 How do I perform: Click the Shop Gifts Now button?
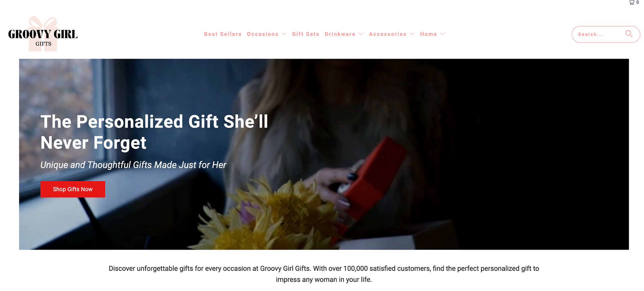73,189
